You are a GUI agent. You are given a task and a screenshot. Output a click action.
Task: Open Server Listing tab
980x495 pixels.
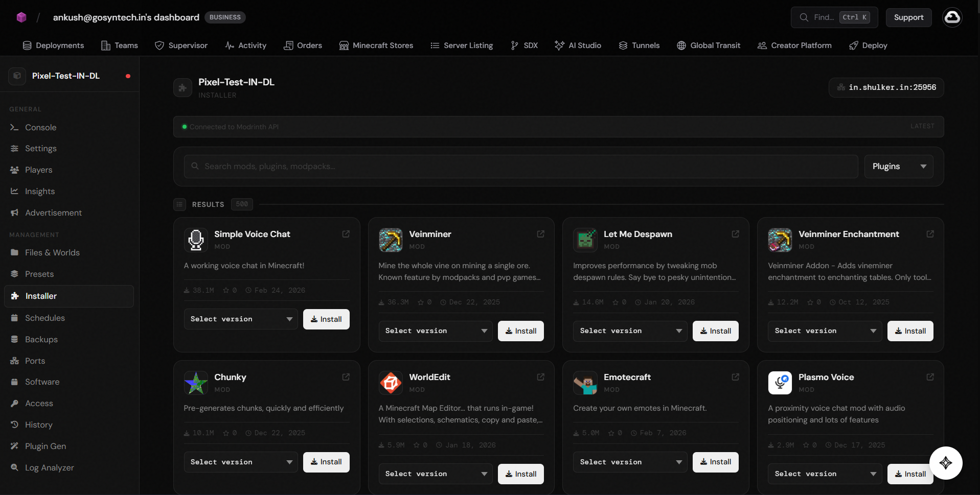point(462,45)
